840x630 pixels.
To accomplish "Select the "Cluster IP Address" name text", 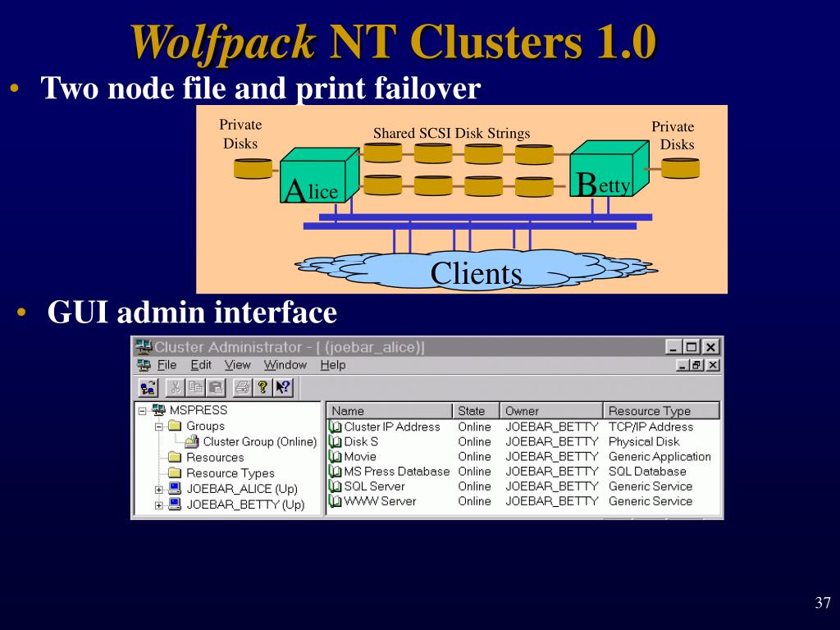I will coord(392,427).
